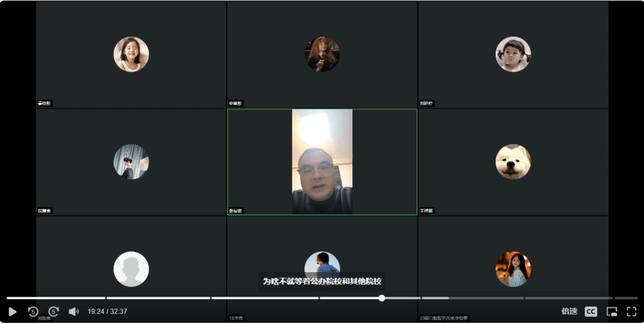Click the subtitle text 为啥不就等着公办院校和其他院校
The width and height of the screenshot is (644, 324).
(x=322, y=281)
